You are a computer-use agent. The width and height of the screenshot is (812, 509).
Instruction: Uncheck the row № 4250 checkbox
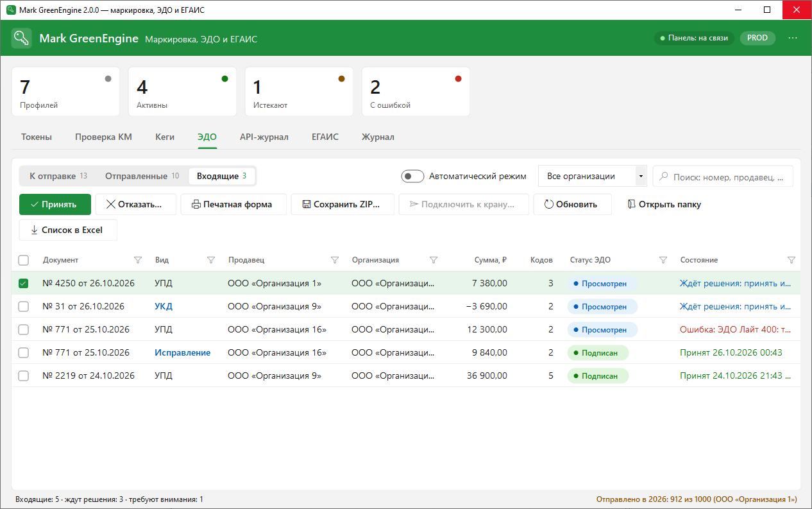point(24,283)
